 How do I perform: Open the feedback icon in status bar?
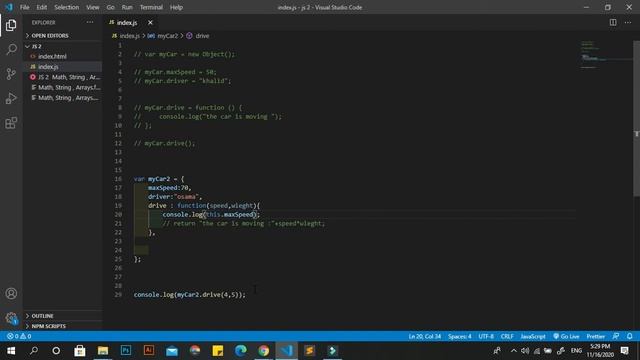point(616,336)
